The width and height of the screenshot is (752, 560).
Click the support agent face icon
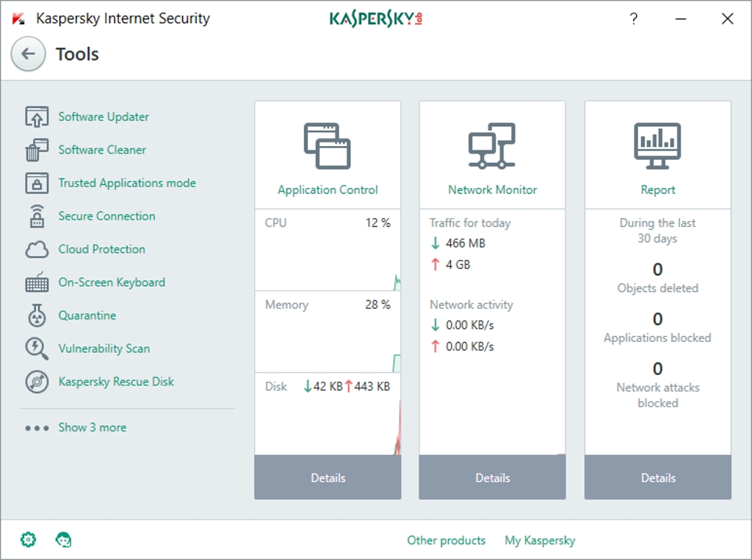(x=64, y=540)
